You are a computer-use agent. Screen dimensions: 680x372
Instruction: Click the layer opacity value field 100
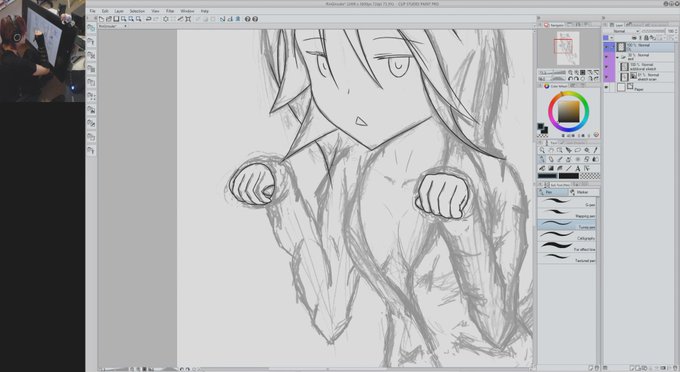pos(671,31)
